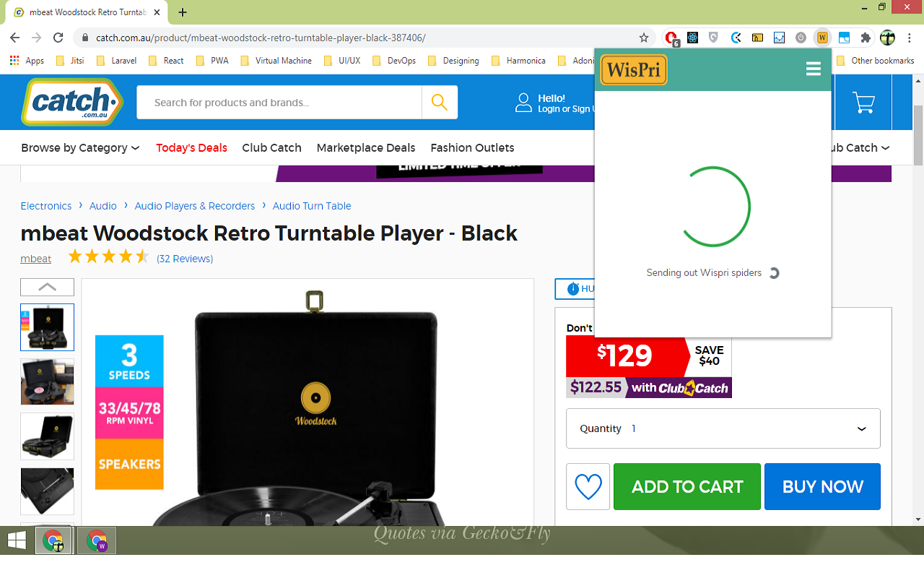The width and height of the screenshot is (924, 578).
Task: Open the Extensions puzzle piece menu
Action: [866, 38]
